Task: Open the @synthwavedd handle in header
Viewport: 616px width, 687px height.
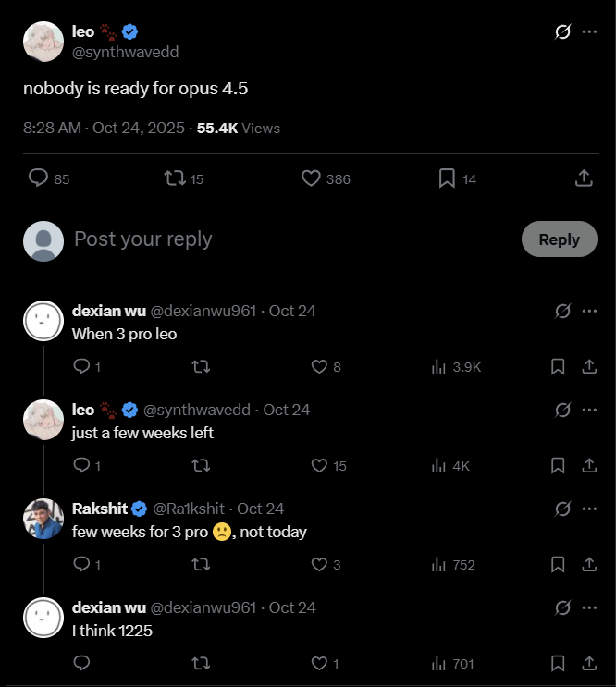Action: pyautogui.click(x=125, y=52)
